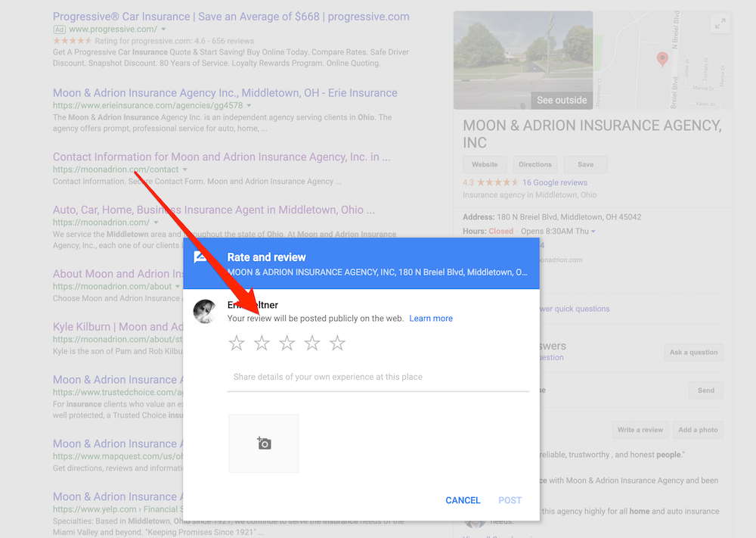Open the Contact Information for Moon and Adrion result
The width and height of the screenshot is (756, 538).
click(x=222, y=157)
